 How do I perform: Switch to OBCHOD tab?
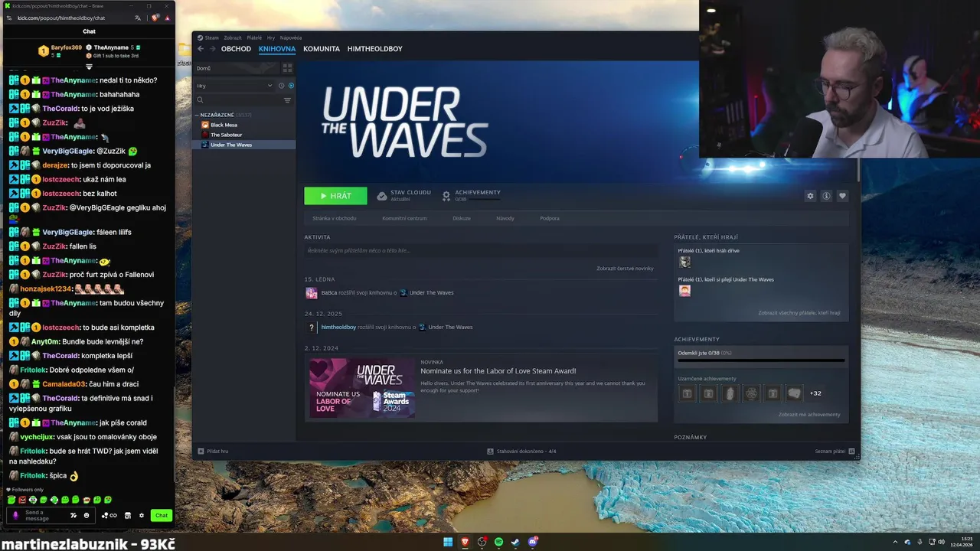[x=236, y=49]
